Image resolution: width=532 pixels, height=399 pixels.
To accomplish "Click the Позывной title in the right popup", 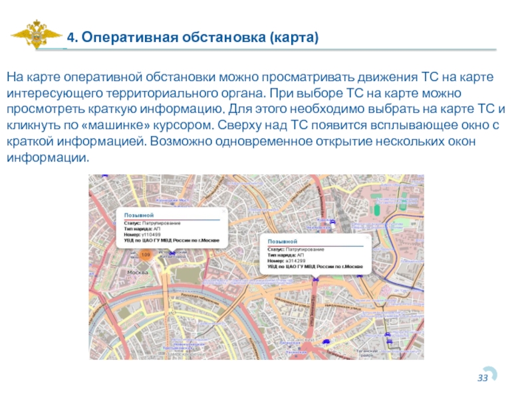I will tap(282, 243).
